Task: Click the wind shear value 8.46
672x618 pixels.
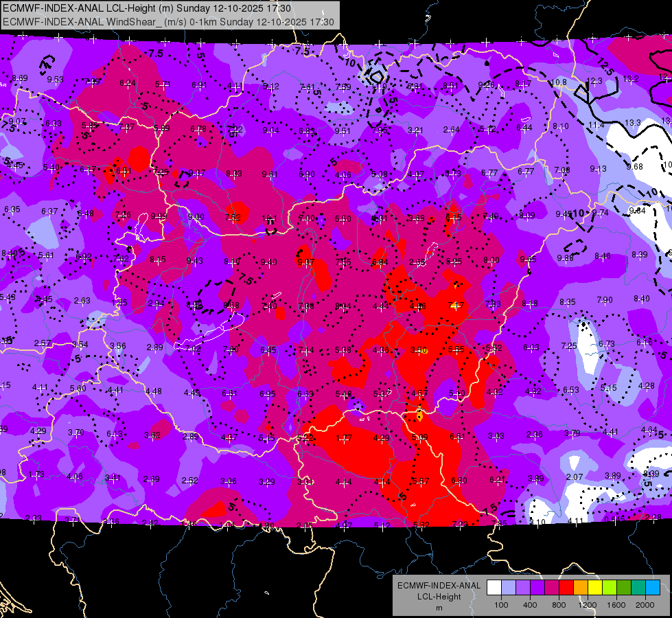Action: pos(603,256)
